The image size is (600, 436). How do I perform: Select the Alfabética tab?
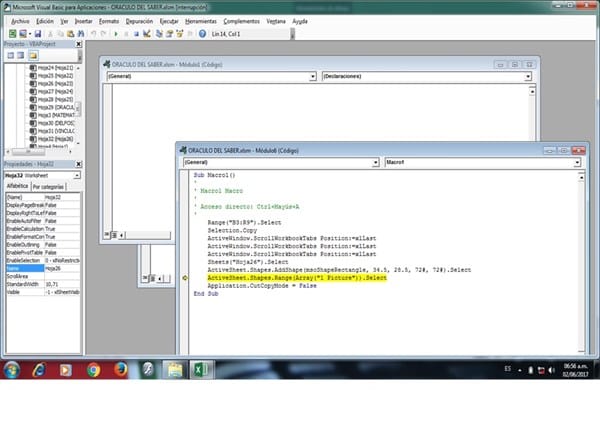[17, 186]
